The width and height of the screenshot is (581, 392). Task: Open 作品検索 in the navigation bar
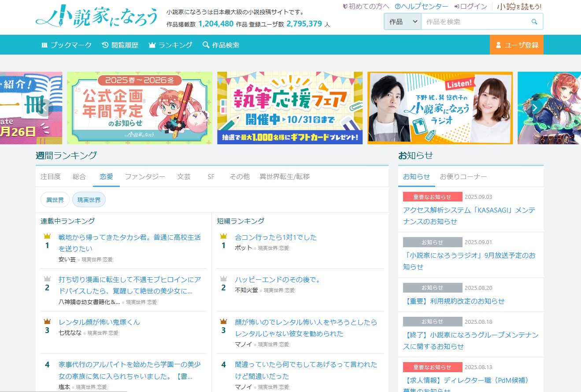[x=221, y=45]
